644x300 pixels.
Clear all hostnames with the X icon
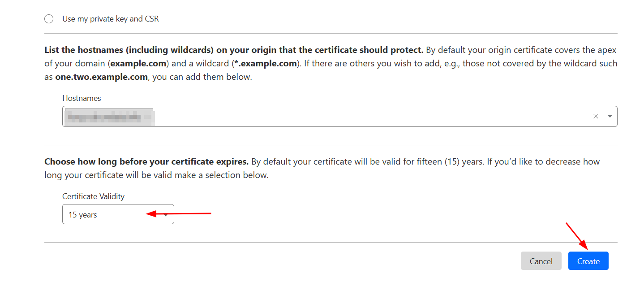coord(596,116)
